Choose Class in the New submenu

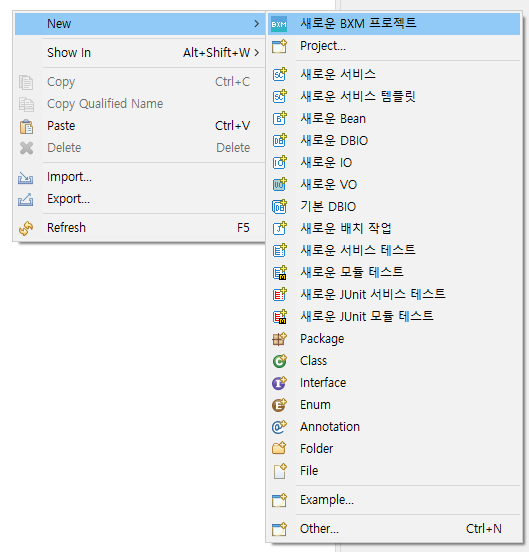click(394, 360)
